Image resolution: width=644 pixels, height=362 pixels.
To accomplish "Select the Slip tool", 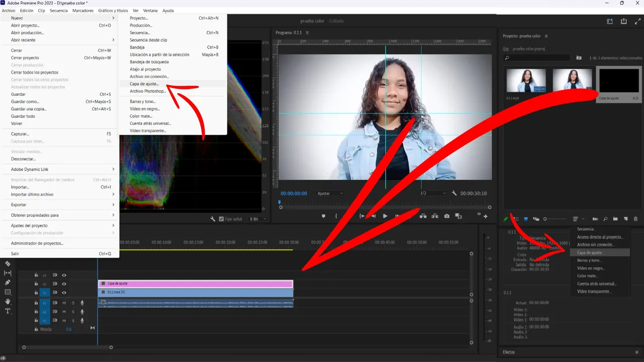I will [8, 273].
